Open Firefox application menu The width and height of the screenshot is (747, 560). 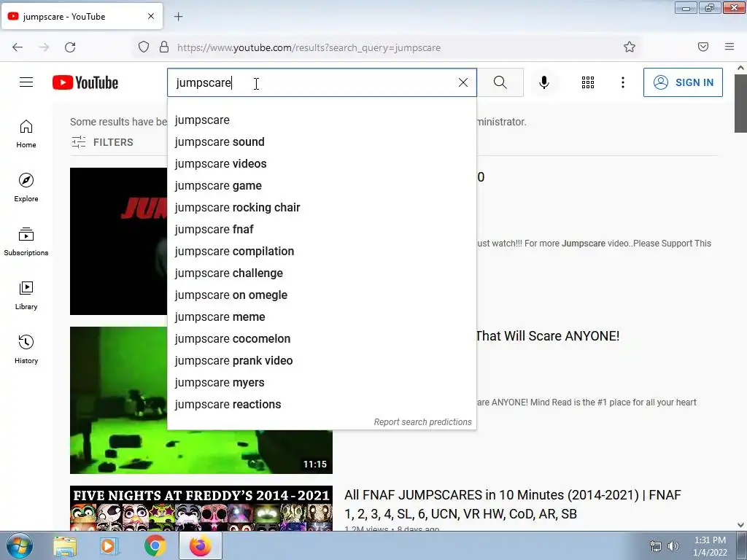point(729,47)
